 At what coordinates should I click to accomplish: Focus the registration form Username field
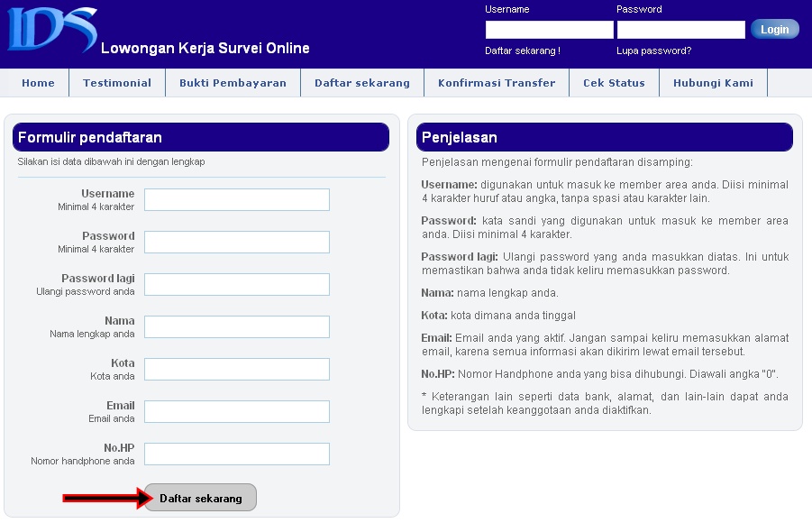point(237,199)
